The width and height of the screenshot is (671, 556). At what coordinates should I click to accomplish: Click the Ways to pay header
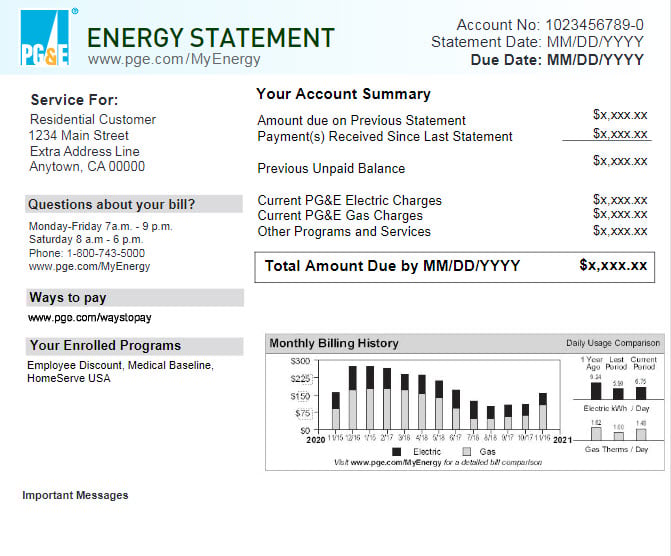point(135,297)
